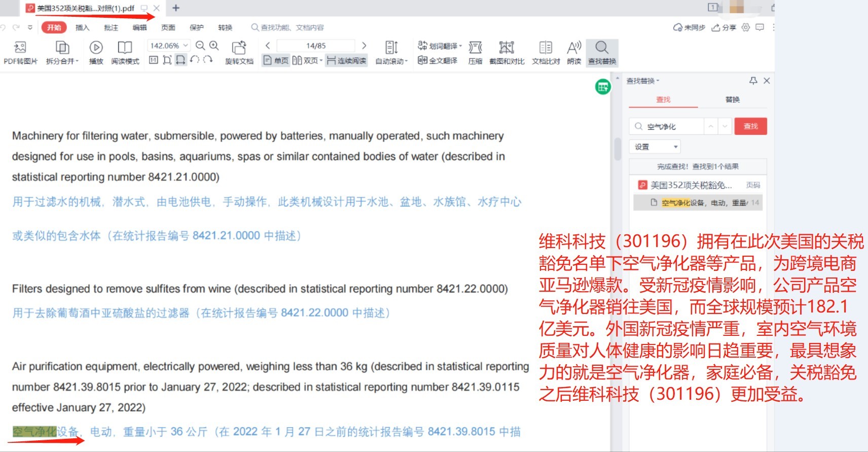Open the 编辑 ribbon tab
Screen dimensions: 868x452
tap(139, 27)
